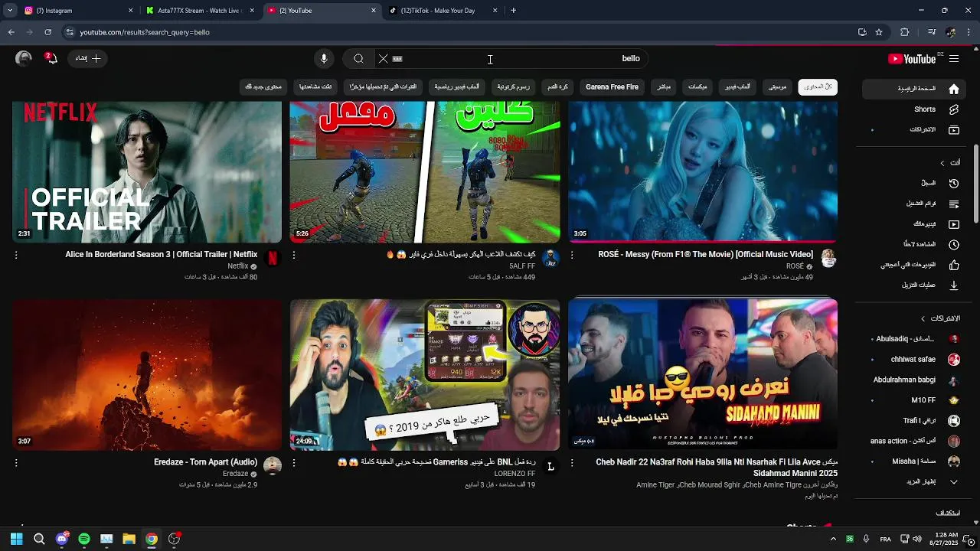Bookmark this page with the star

point(879,32)
